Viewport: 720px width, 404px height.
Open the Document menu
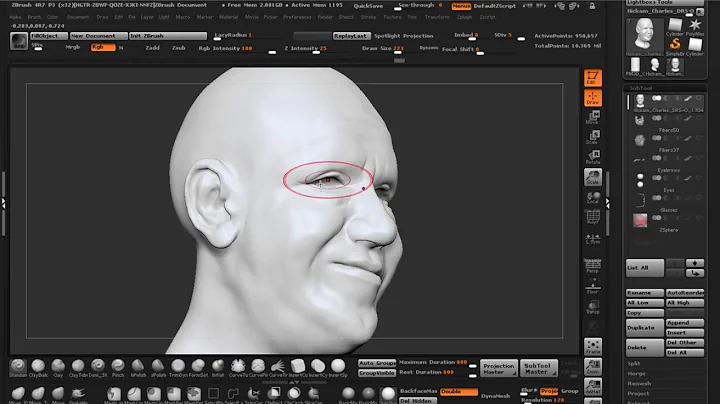pos(78,17)
